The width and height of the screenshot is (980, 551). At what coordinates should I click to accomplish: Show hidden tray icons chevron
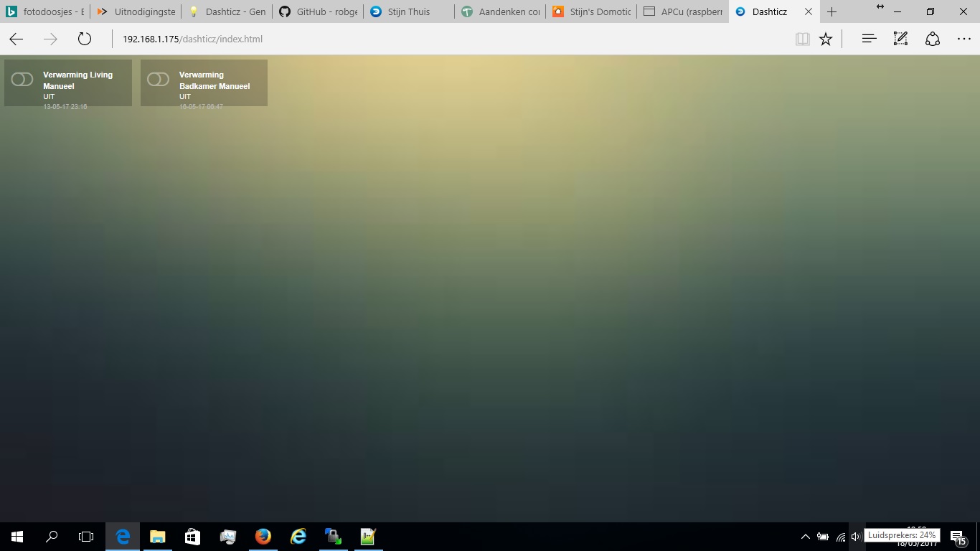click(805, 537)
